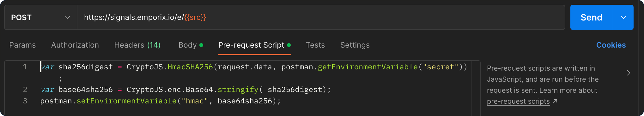Select the Pre-request Script tab
The width and height of the screenshot is (644, 116).
click(254, 45)
